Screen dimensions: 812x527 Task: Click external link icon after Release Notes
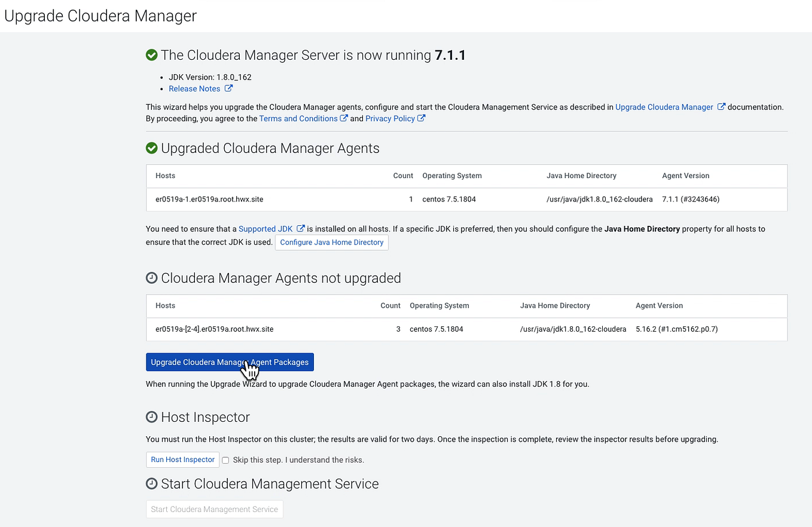click(x=229, y=88)
